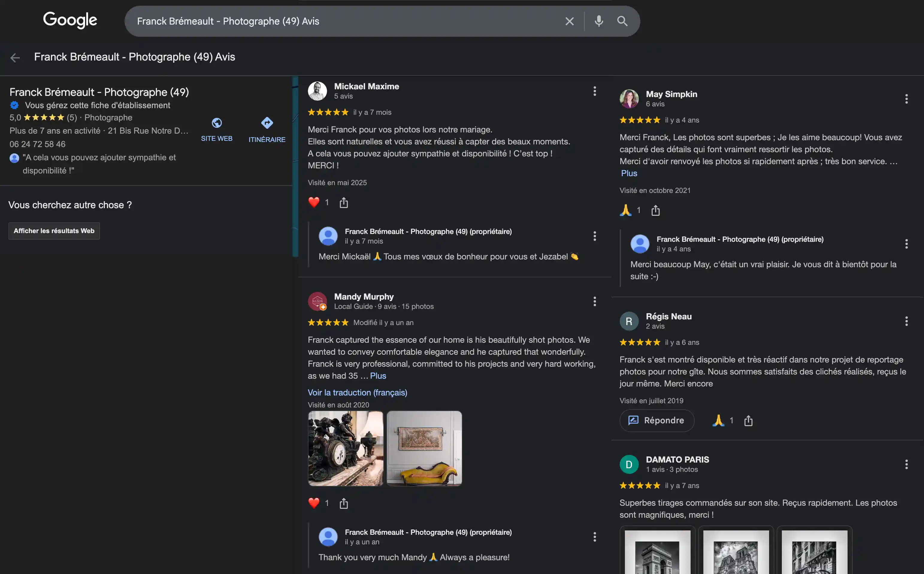Screen dimensions: 924x574
Task: Click the business title Franck Brémeault - Photographe (49)
Action: pyautogui.click(x=99, y=92)
